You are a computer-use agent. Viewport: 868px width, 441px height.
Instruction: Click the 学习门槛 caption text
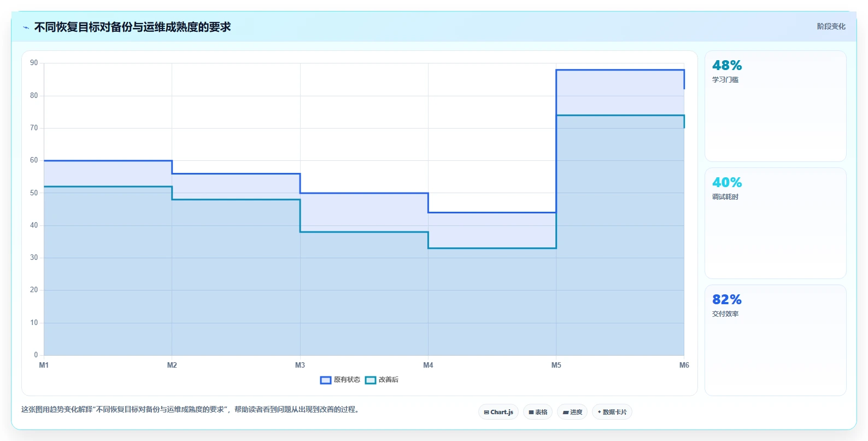pyautogui.click(x=725, y=80)
